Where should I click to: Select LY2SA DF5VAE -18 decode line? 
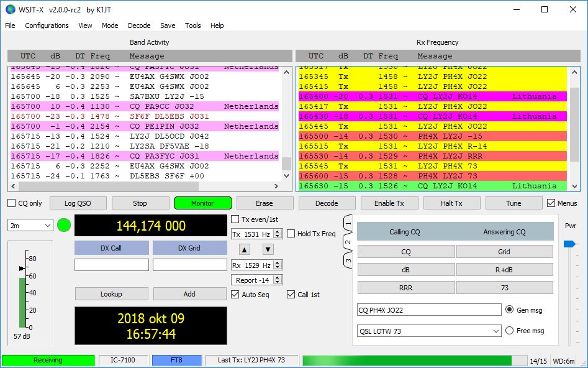[x=145, y=146]
